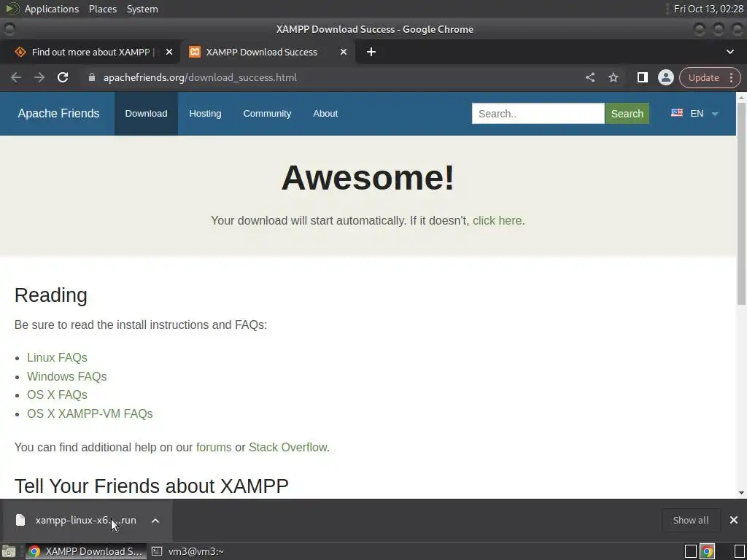
Task: Click the green Search button
Action: (x=627, y=113)
